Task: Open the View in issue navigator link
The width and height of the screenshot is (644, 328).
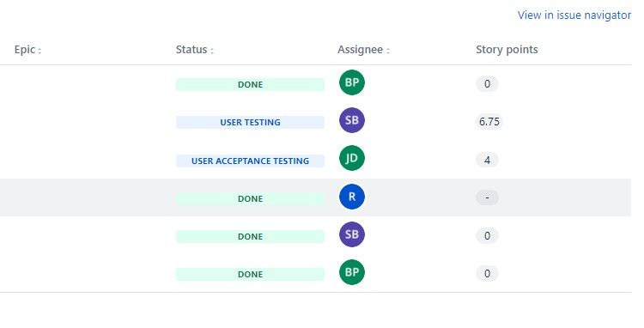Action: [x=574, y=15]
